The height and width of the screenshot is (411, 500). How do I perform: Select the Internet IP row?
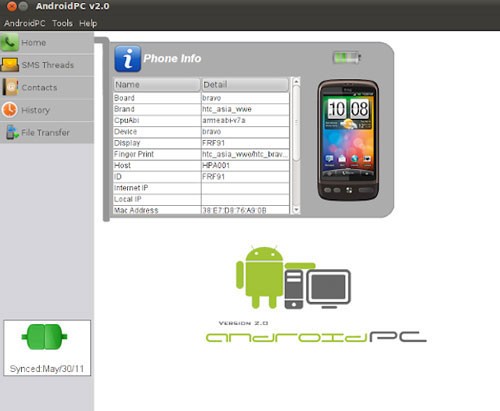(x=201, y=188)
